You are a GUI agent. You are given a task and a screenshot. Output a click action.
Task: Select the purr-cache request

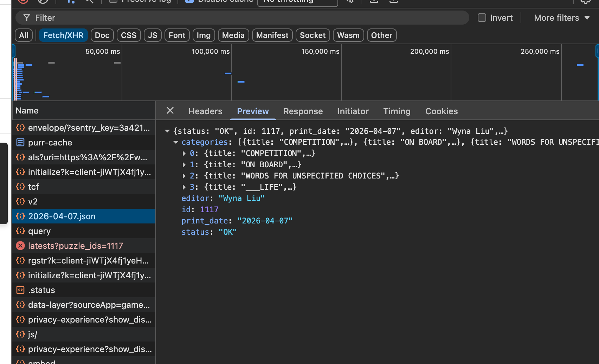pyautogui.click(x=50, y=142)
